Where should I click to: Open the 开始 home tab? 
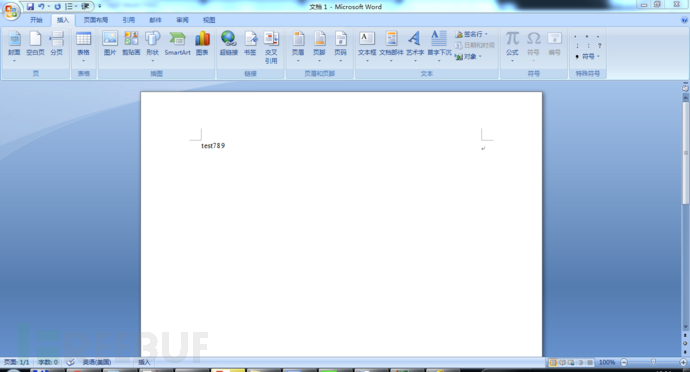point(36,20)
